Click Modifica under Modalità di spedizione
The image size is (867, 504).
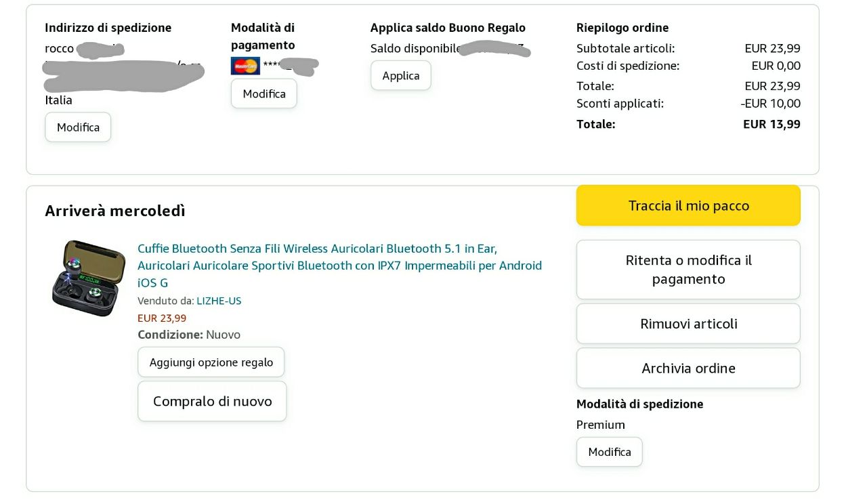(609, 452)
